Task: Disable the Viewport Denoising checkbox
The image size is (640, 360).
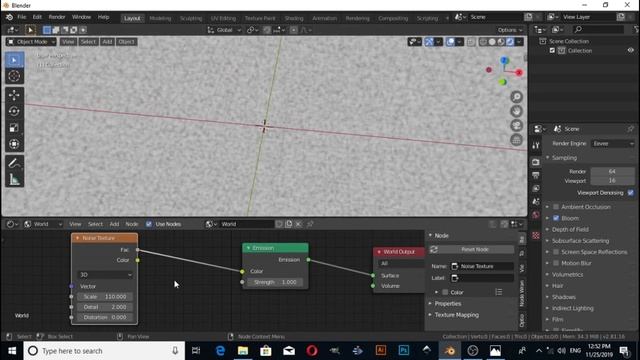Action: 631,193
